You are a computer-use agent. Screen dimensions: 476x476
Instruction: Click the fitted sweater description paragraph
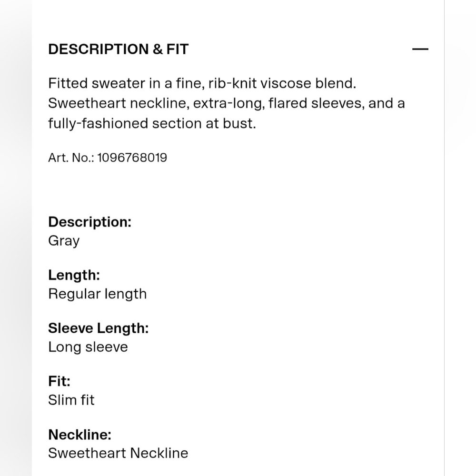(227, 103)
